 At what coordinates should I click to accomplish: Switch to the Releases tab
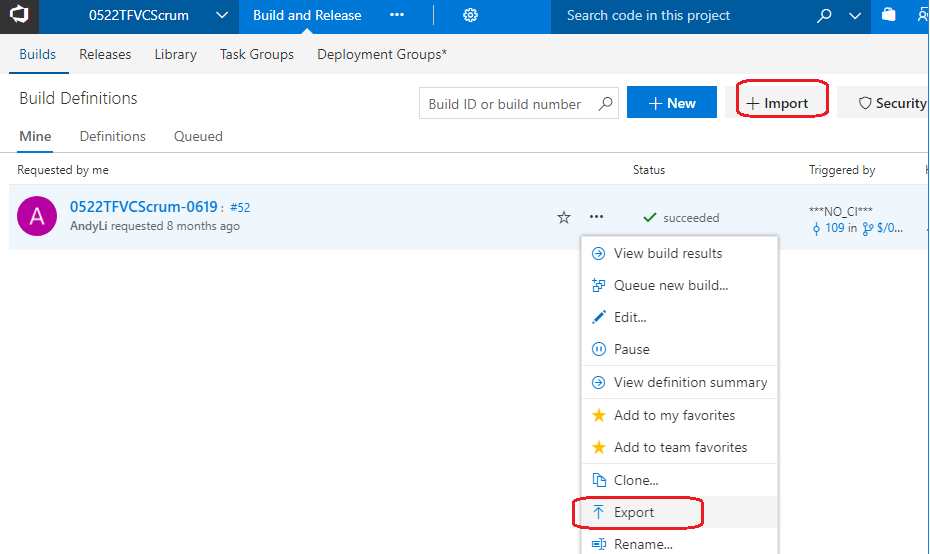click(x=105, y=54)
